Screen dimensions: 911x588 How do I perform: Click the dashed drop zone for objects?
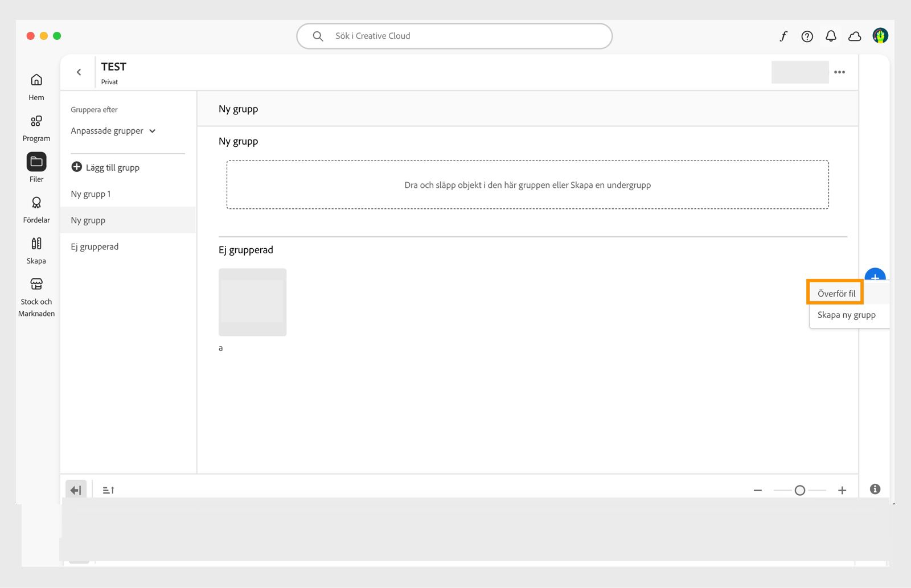tap(527, 185)
